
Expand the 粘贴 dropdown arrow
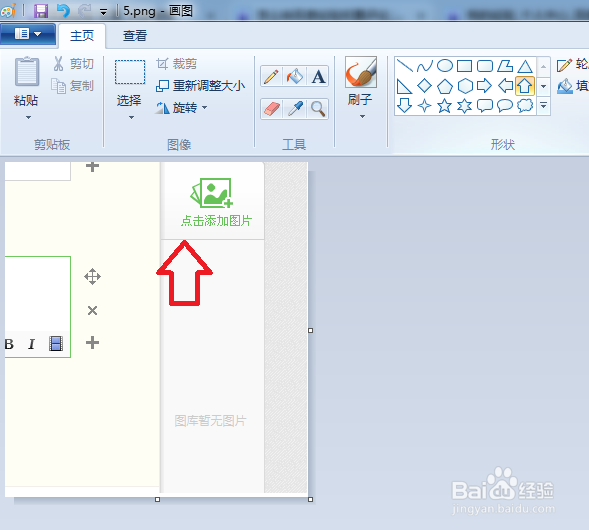click(28, 118)
